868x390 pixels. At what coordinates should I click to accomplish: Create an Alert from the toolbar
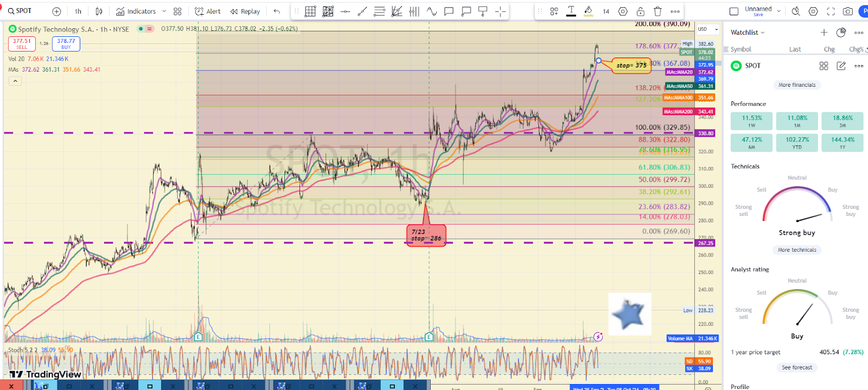click(x=208, y=11)
